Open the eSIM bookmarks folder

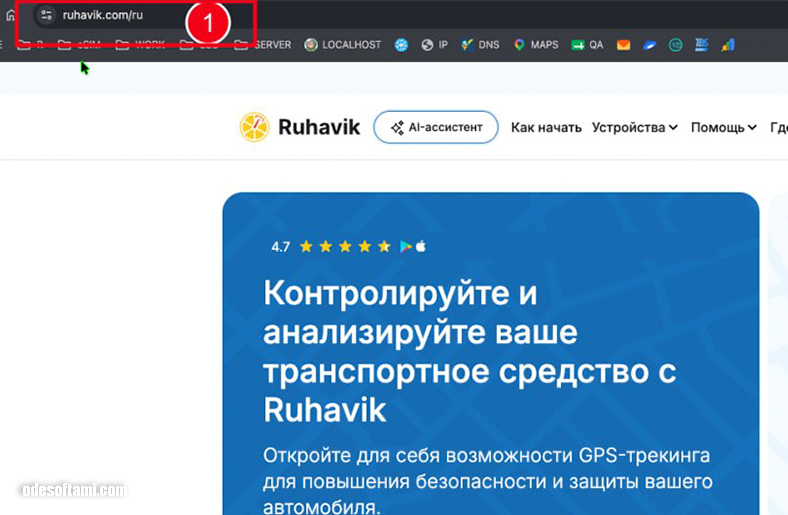[x=79, y=45]
